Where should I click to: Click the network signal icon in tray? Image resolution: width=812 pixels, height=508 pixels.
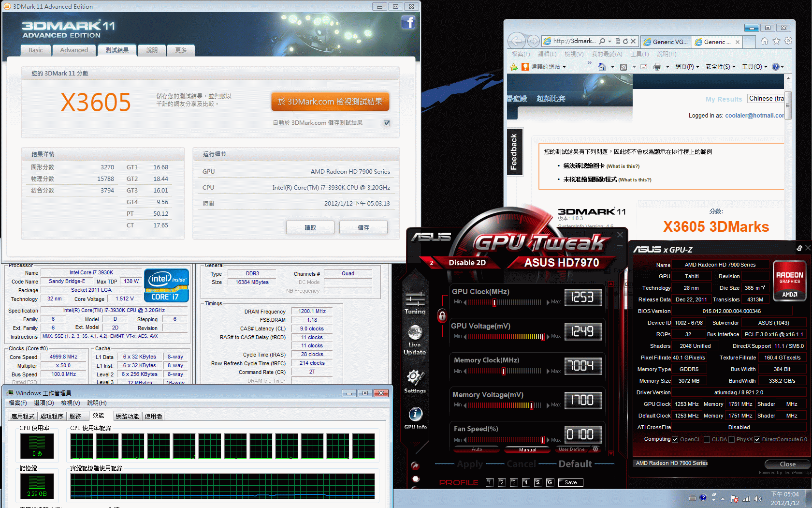point(746,499)
